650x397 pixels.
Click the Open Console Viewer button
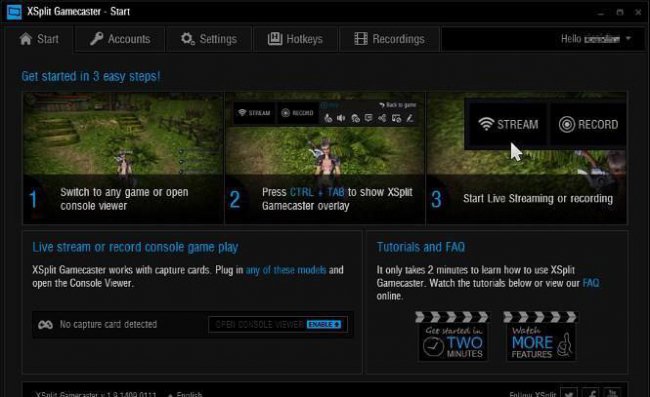pyautogui.click(x=278, y=324)
